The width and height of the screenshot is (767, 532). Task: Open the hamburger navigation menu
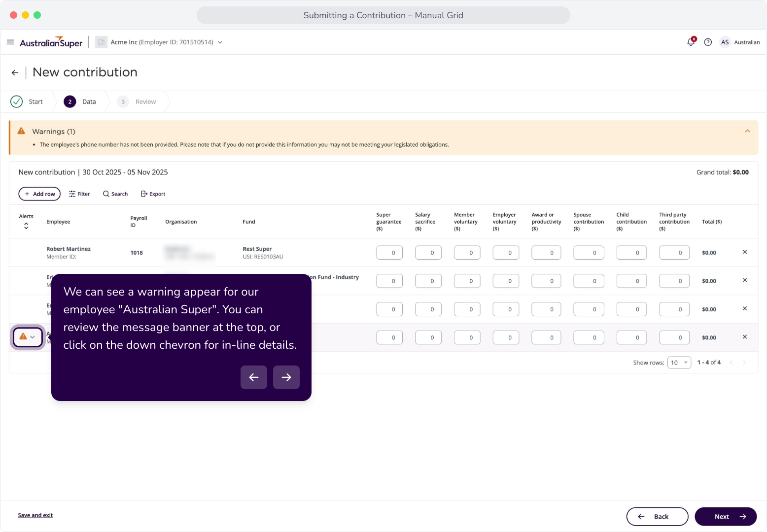point(10,42)
